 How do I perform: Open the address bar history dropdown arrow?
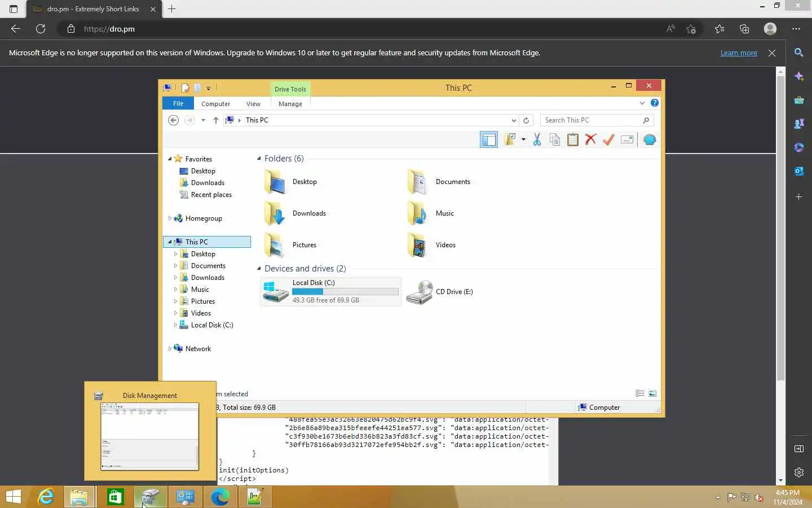coord(514,120)
